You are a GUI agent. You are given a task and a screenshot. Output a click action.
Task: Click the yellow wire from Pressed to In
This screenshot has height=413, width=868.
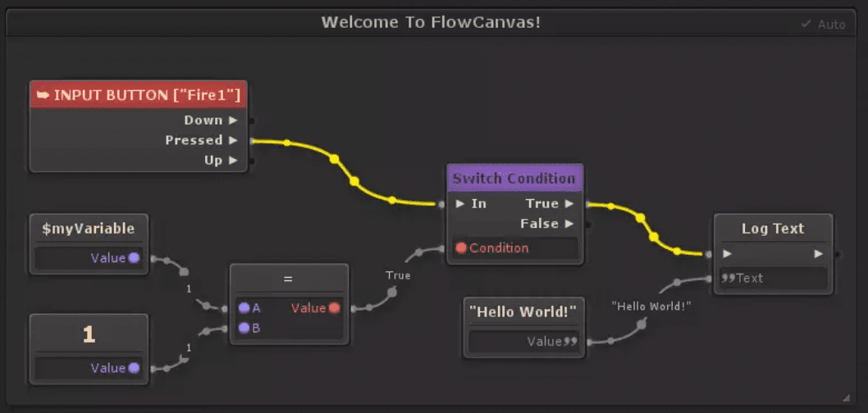pos(345,169)
